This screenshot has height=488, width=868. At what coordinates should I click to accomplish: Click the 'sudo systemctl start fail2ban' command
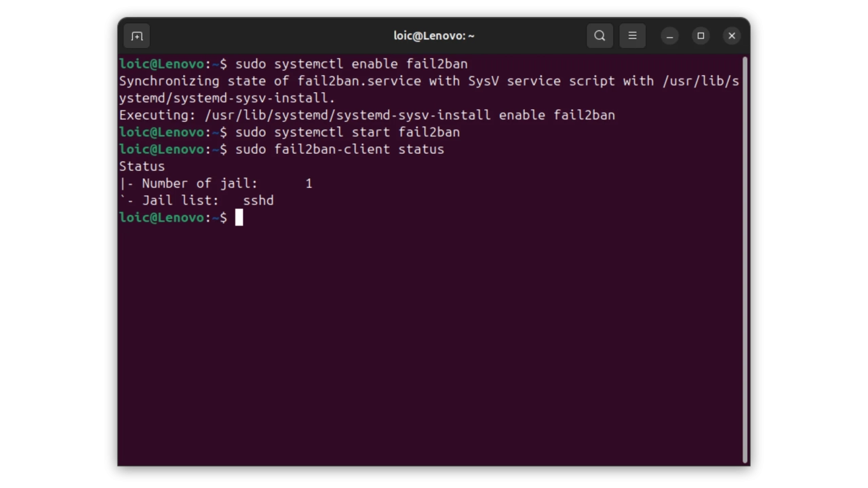click(347, 132)
